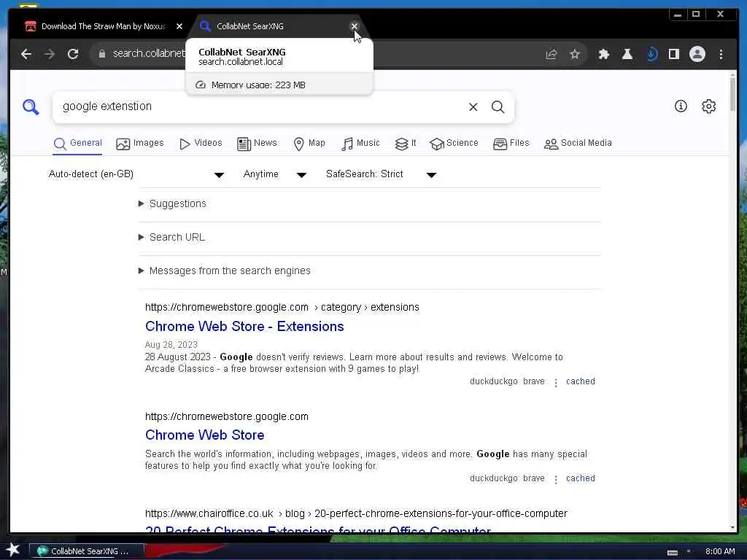Activate CollabNet SearXNG taskbar window button
Image resolution: width=747 pixels, height=560 pixels.
point(88,551)
